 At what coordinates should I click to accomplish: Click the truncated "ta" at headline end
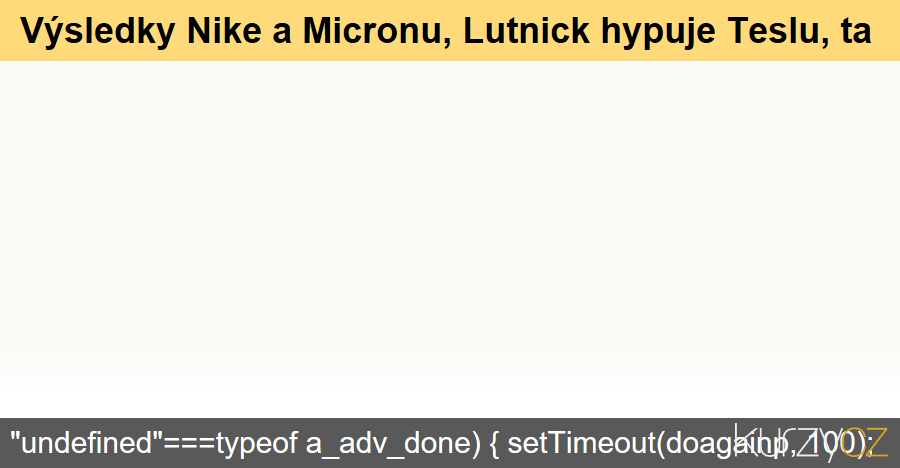click(856, 31)
